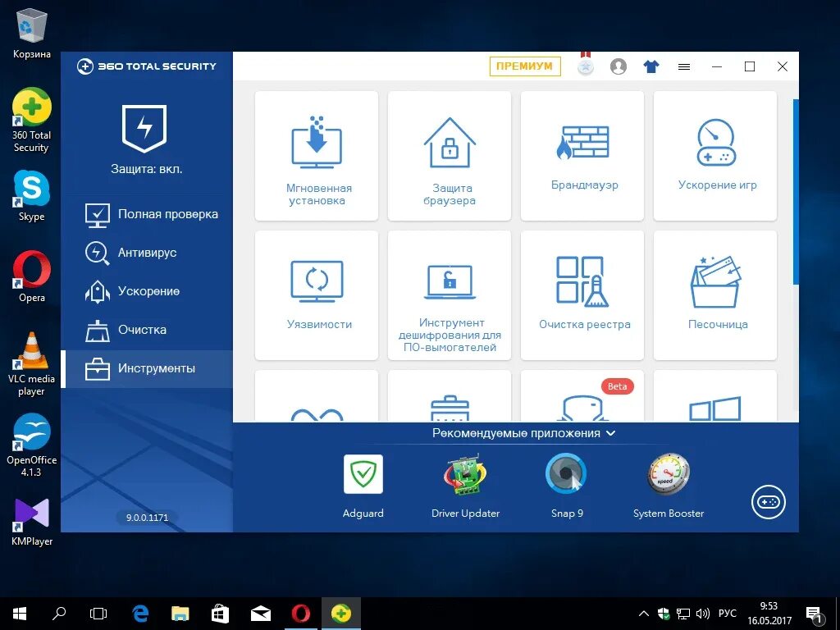840x630 pixels.
Task: Open the tool tile marked Beta
Action: pos(582,396)
